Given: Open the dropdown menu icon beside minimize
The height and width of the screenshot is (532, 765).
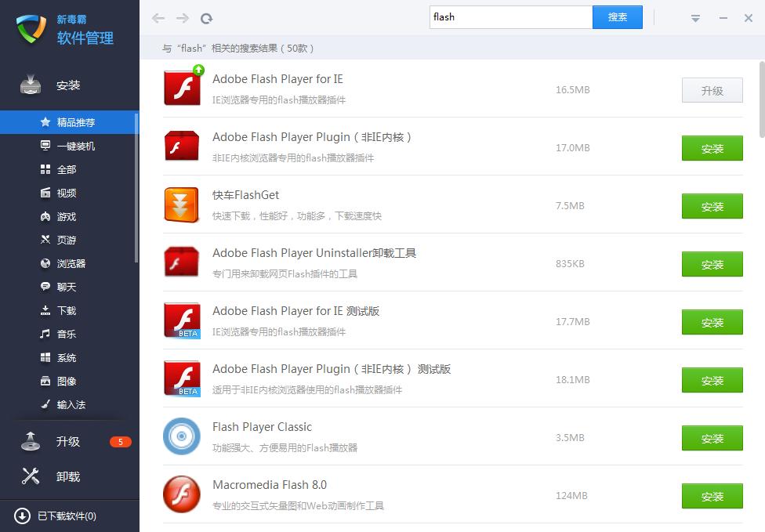Looking at the screenshot, I should (x=695, y=18).
